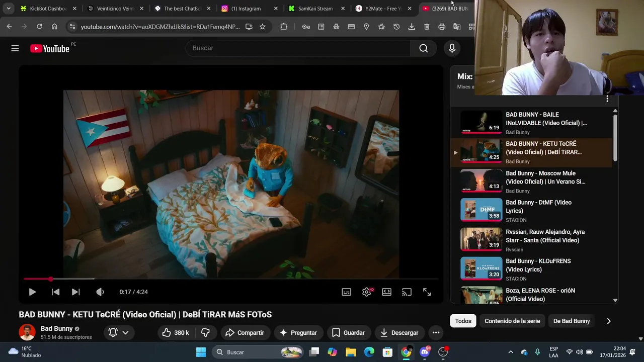Open OBS Studio from taskbar
644x362 pixels.
(443, 352)
